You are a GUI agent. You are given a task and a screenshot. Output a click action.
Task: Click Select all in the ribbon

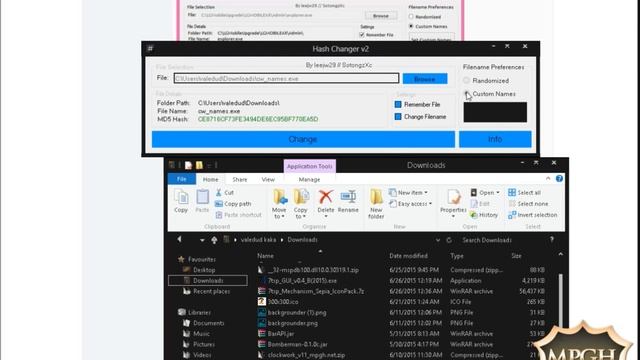click(524, 193)
